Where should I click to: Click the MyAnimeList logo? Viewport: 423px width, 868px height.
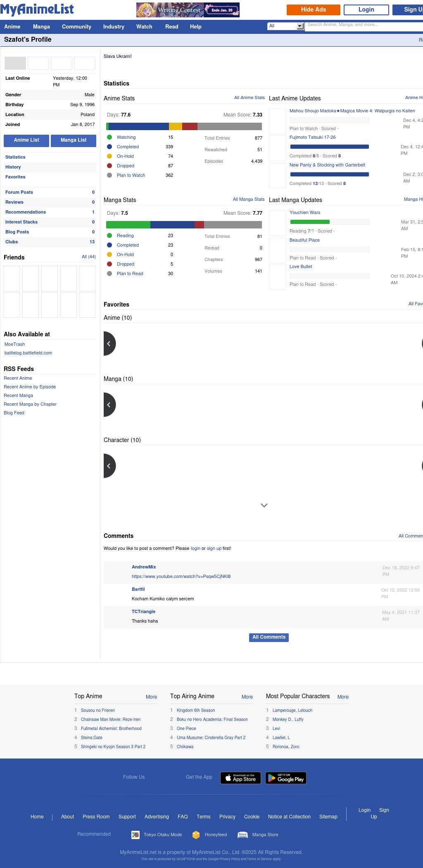(37, 10)
